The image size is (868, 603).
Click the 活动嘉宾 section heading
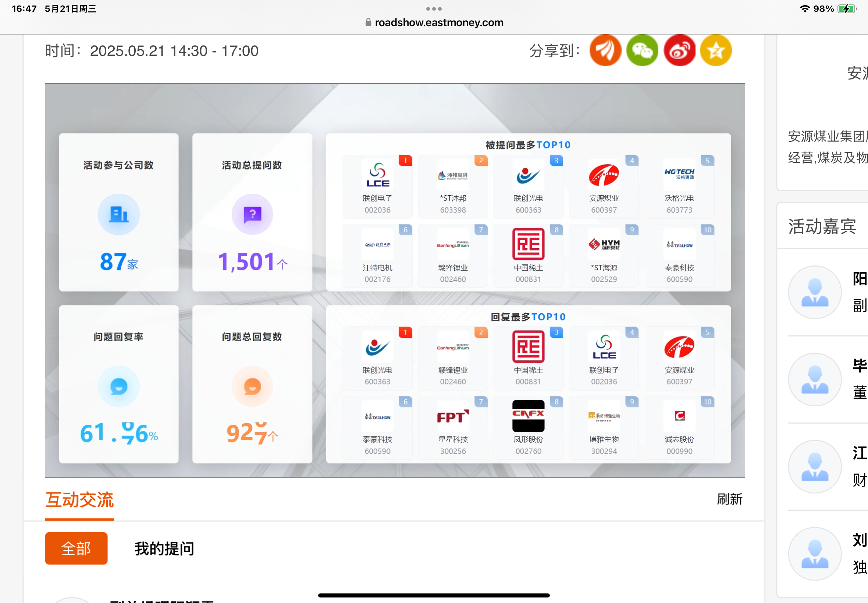point(822,226)
